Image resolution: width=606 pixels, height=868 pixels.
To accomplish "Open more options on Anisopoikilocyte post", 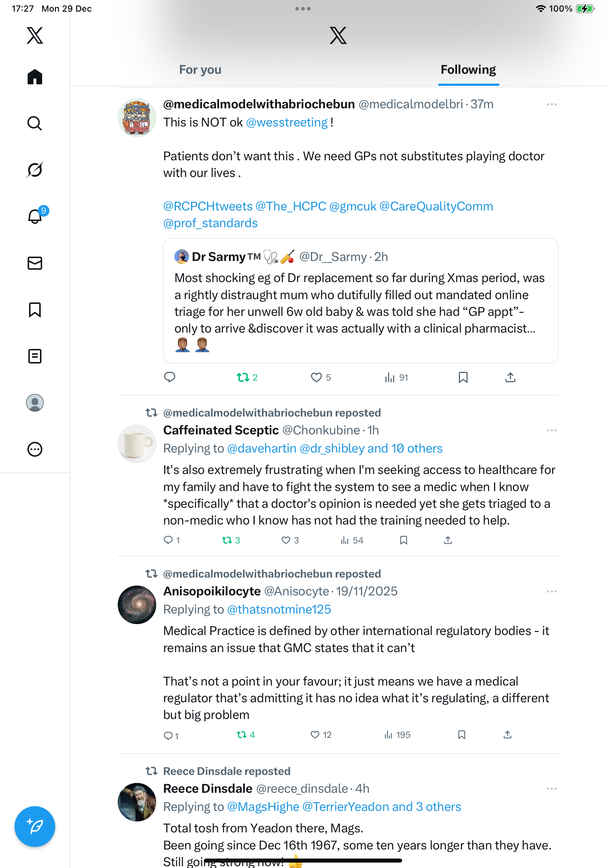I will (x=551, y=591).
